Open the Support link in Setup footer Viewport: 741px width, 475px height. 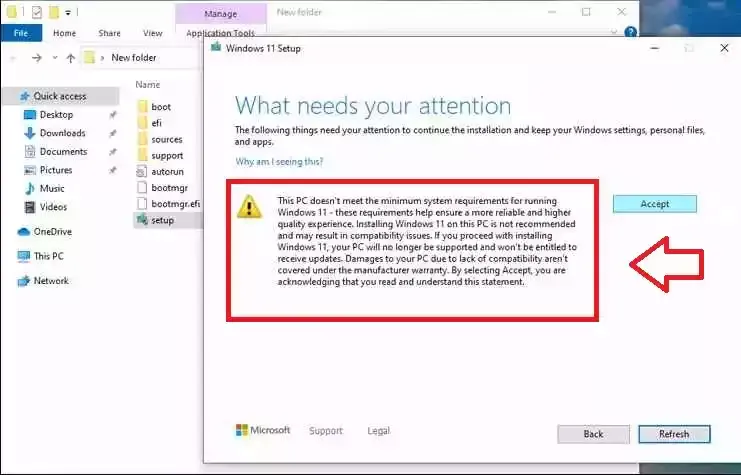[326, 431]
